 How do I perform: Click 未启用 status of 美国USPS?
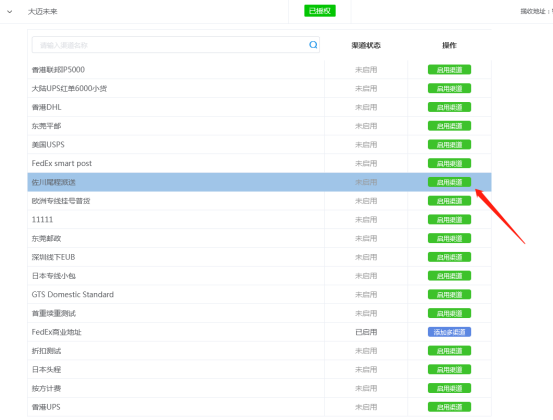366,145
